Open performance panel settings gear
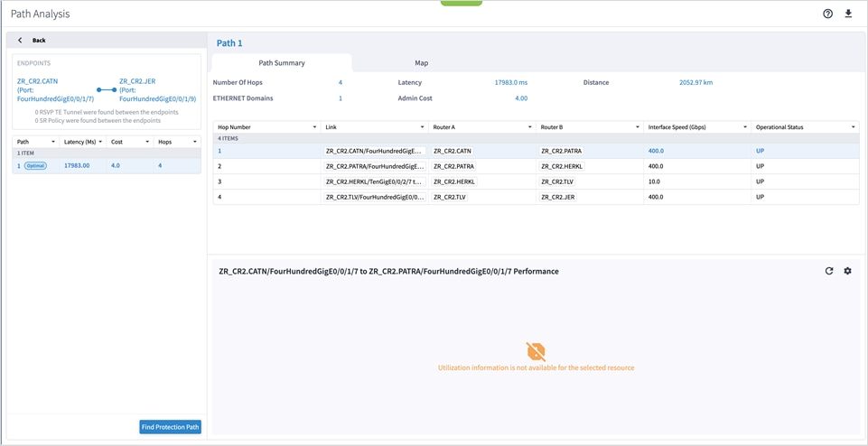868x446 pixels. click(x=847, y=271)
